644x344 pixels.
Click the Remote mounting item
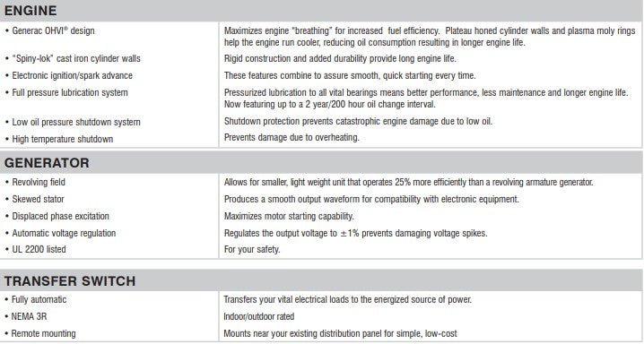pos(43,334)
